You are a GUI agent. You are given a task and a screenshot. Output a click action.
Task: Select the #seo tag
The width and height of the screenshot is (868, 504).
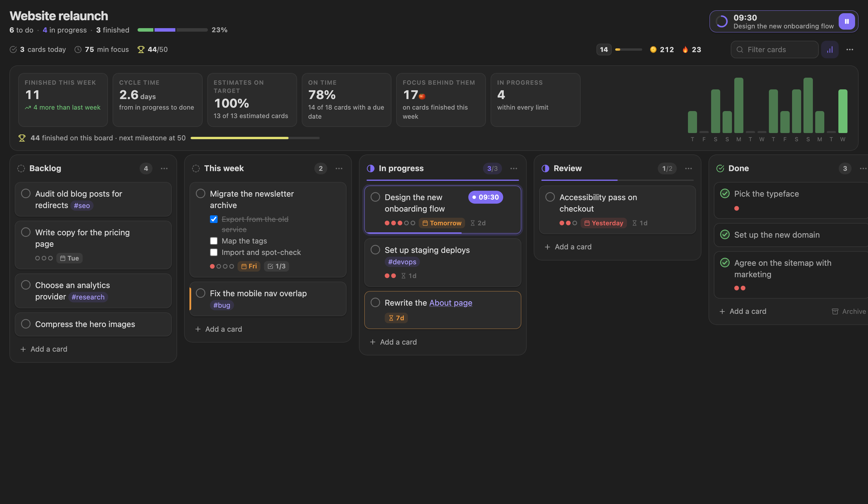pos(82,205)
